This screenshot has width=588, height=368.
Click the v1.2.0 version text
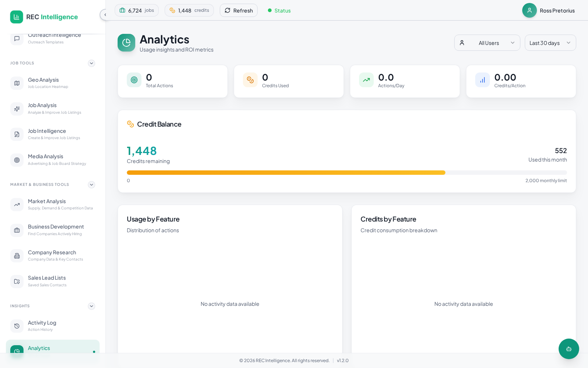[343, 361]
